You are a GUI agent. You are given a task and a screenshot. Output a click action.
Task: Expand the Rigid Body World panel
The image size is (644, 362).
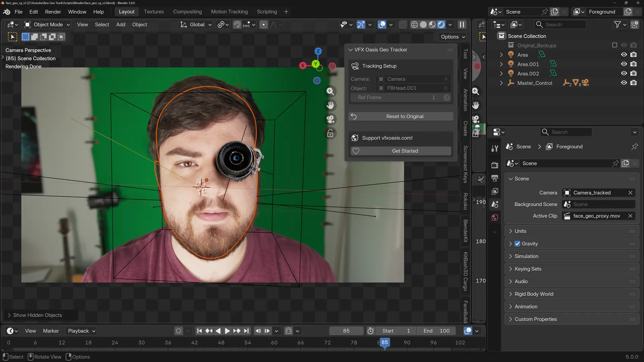coord(534,294)
